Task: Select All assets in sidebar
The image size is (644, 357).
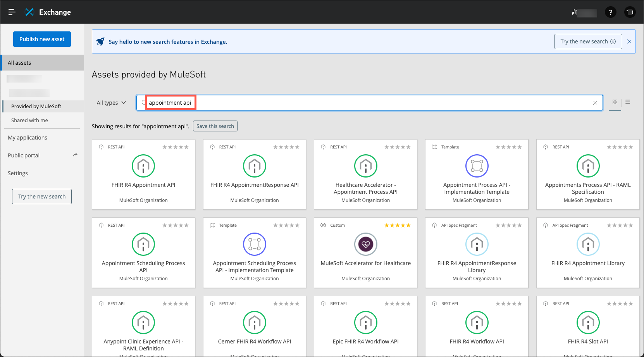Action: 42,62
